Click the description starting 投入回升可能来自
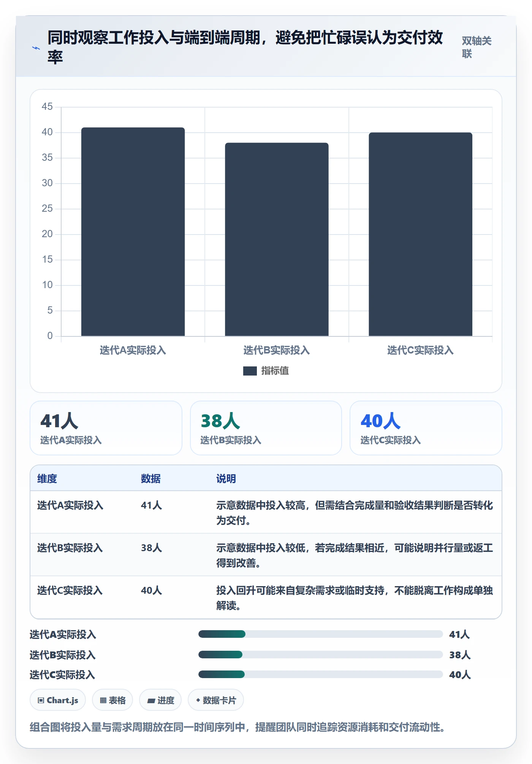Screen dimensions: 532x764 click(355, 598)
